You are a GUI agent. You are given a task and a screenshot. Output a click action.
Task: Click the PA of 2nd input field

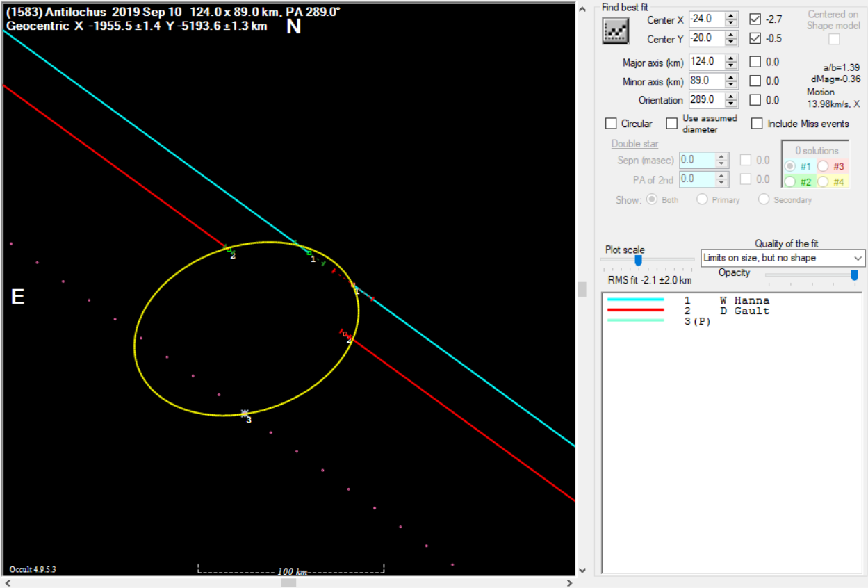(698, 179)
